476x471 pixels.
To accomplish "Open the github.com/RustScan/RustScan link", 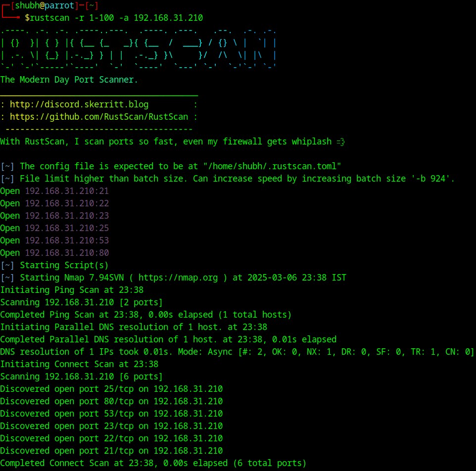I will click(x=99, y=117).
